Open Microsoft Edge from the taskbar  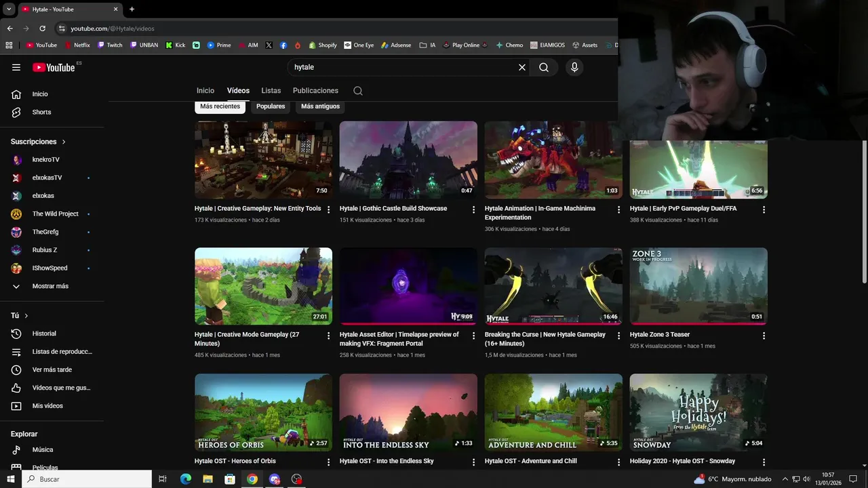[186, 479]
